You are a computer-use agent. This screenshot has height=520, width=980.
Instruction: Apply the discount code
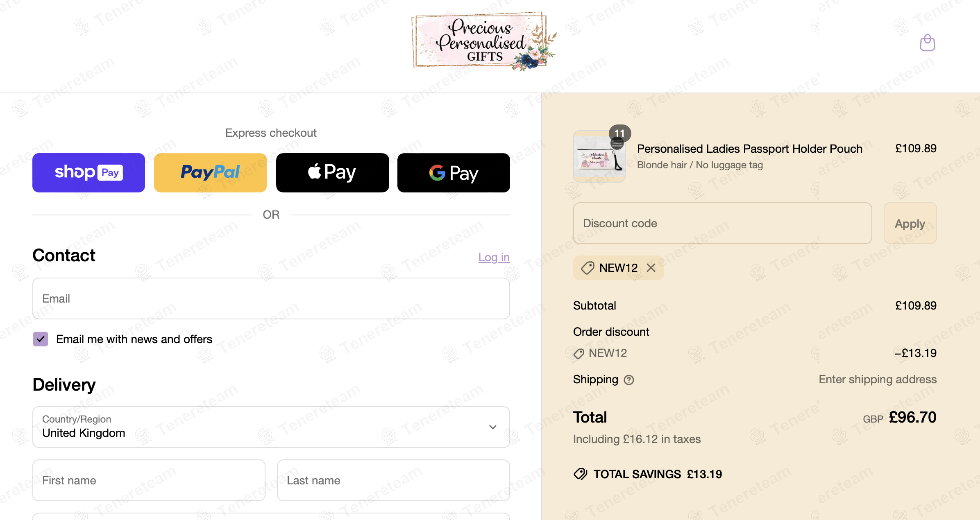(x=910, y=224)
